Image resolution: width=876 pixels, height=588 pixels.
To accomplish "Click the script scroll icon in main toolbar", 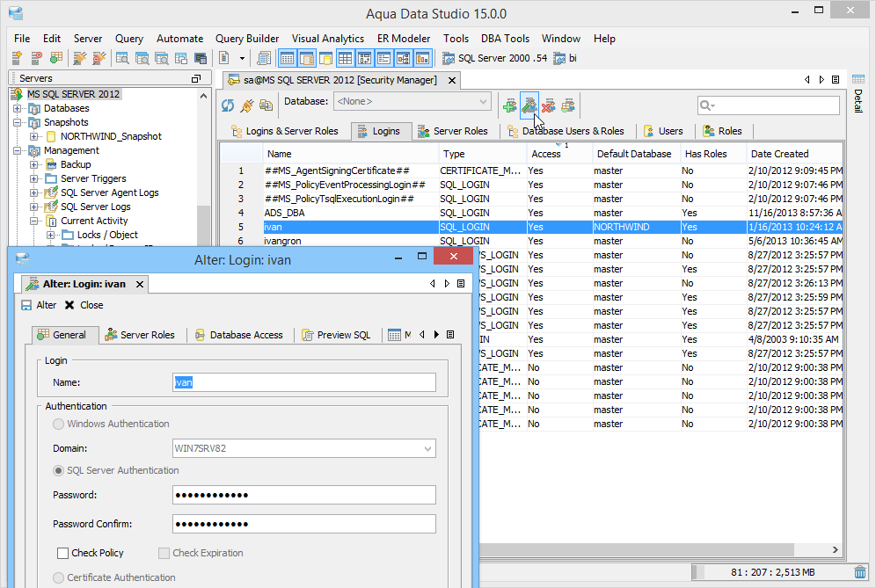I will pyautogui.click(x=264, y=57).
